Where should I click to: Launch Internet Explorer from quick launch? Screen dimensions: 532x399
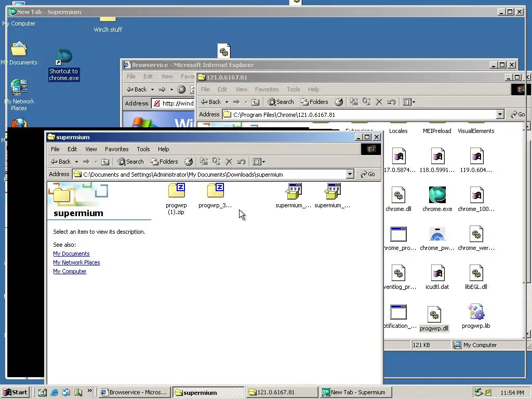[54, 392]
